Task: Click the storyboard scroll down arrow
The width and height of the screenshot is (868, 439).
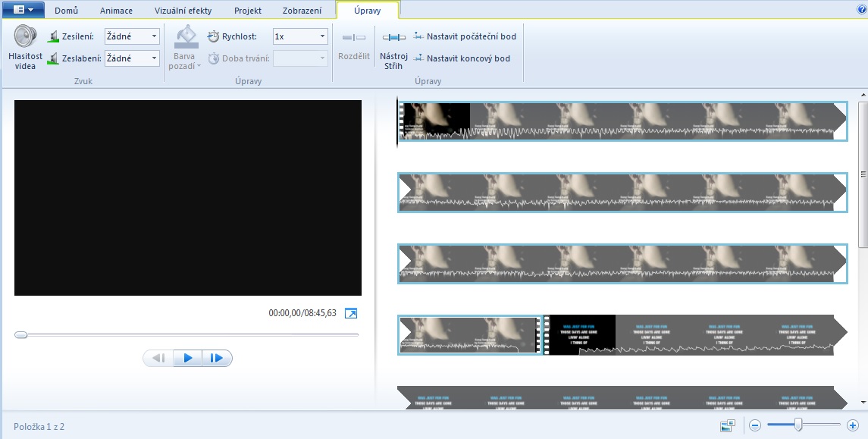Action: coord(863,403)
